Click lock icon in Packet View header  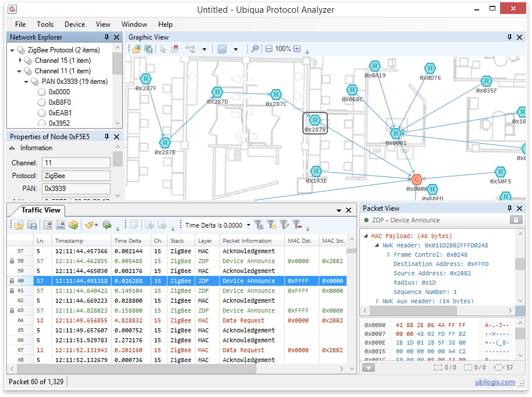click(x=516, y=220)
